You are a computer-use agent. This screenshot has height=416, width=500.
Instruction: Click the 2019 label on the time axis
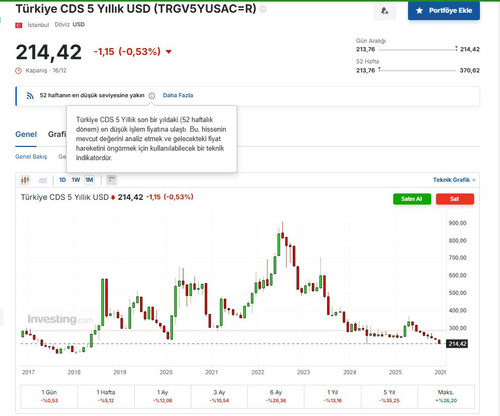tap(120, 372)
